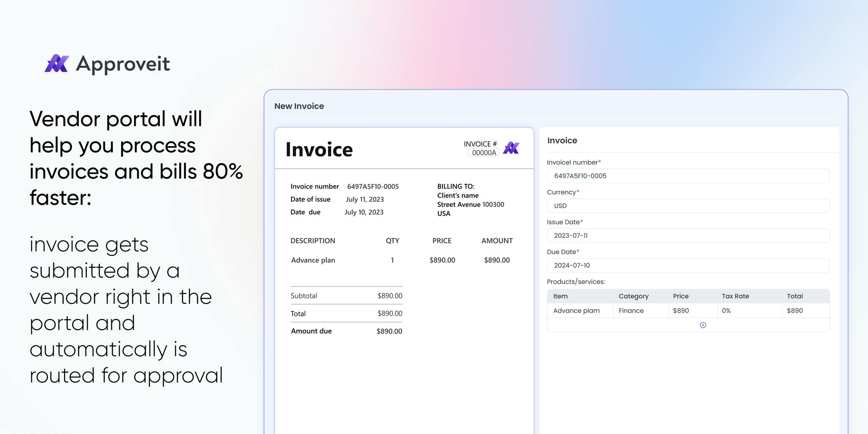Click the $890 cell under Total column
This screenshot has width=868, height=434.
pos(806,311)
